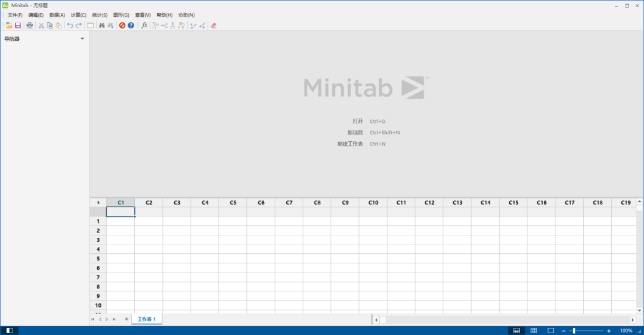Go to first worksheet tab arrow
644x335 pixels.
93,319
